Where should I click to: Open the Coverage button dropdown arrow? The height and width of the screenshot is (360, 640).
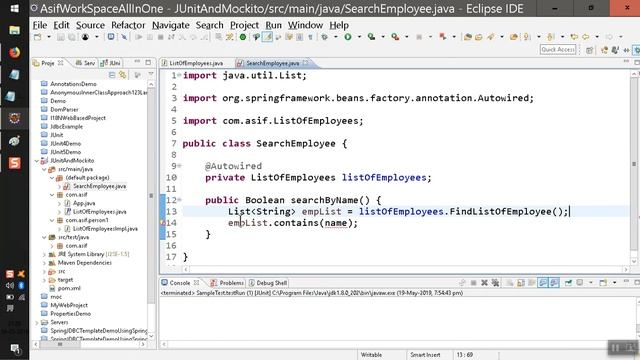[383, 37]
